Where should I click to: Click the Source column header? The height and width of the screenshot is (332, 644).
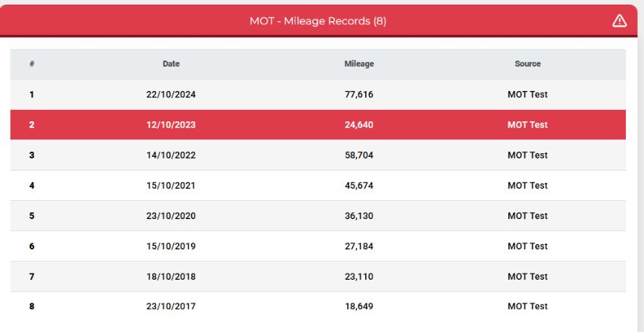527,64
